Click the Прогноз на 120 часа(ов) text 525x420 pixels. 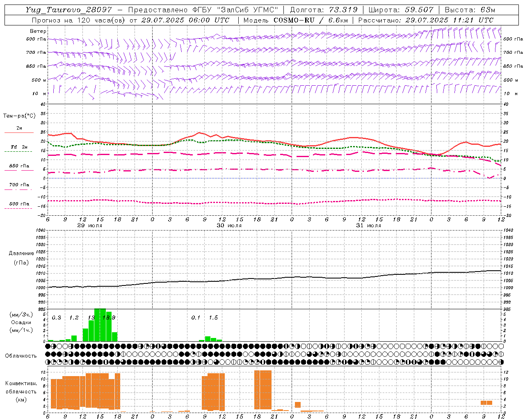tap(79, 20)
